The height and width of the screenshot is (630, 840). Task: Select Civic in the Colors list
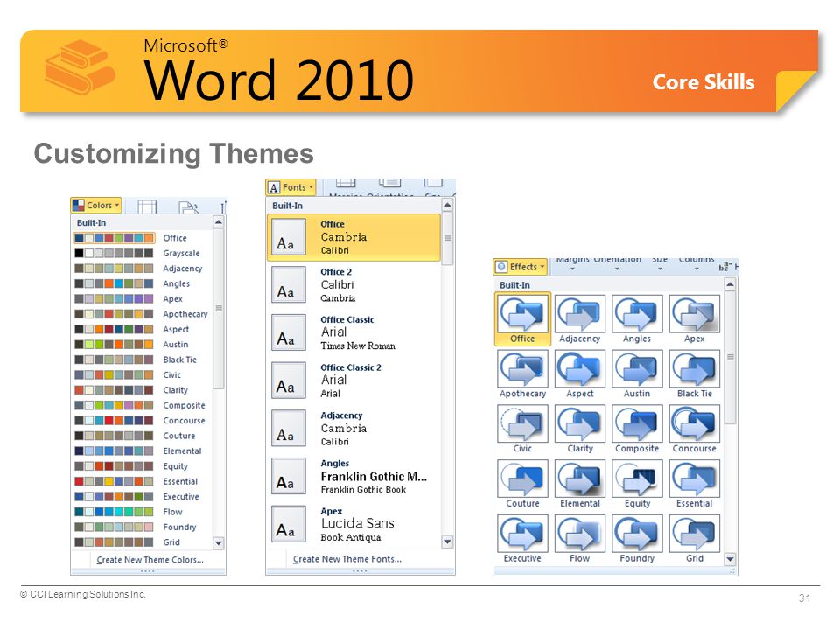click(x=172, y=375)
